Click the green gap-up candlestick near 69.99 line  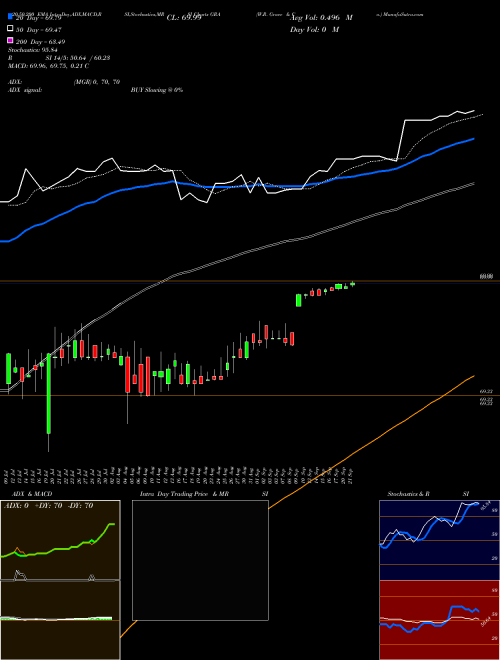click(x=298, y=300)
